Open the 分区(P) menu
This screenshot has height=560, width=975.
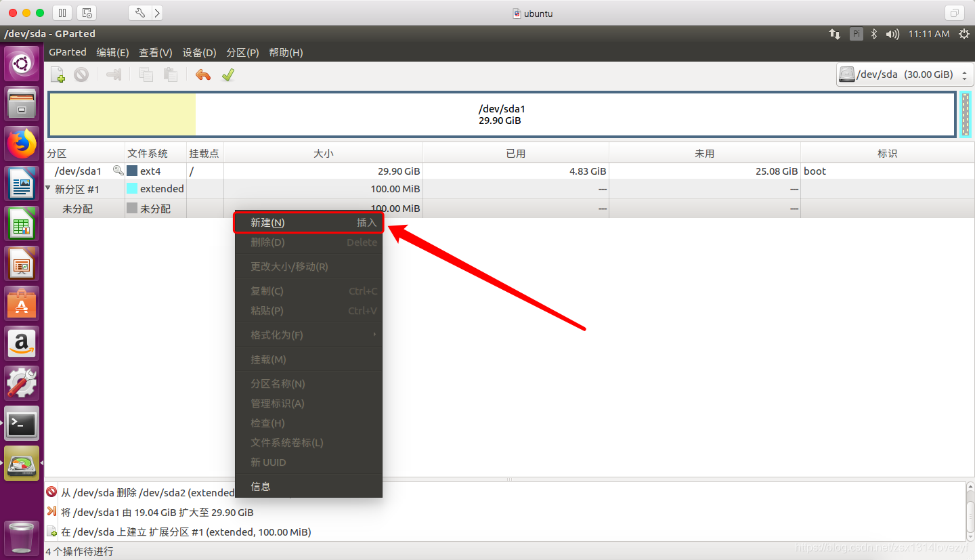coord(242,52)
